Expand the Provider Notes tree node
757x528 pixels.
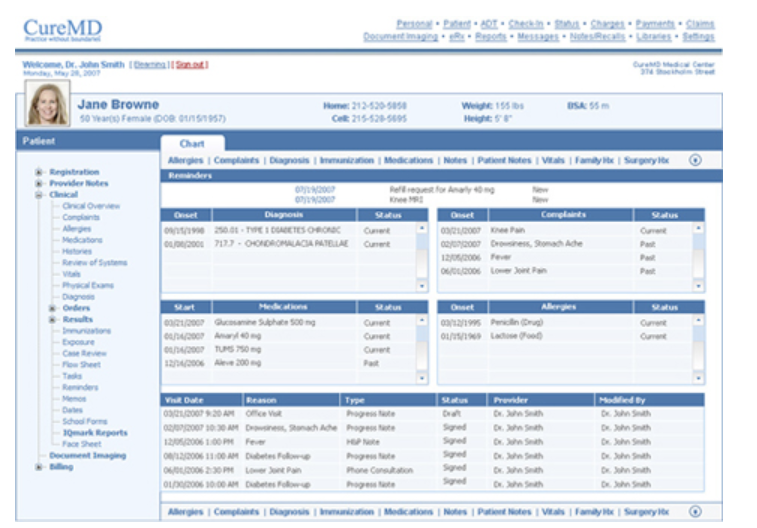coord(39,183)
